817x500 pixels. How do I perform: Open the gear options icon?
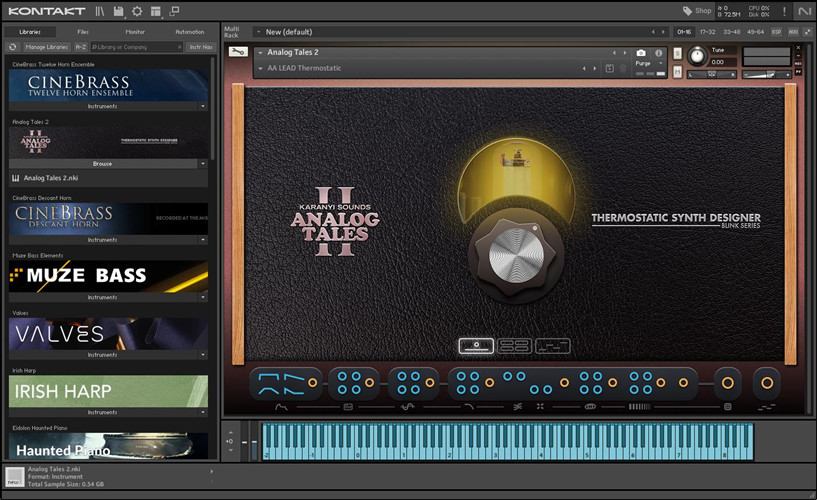137,11
